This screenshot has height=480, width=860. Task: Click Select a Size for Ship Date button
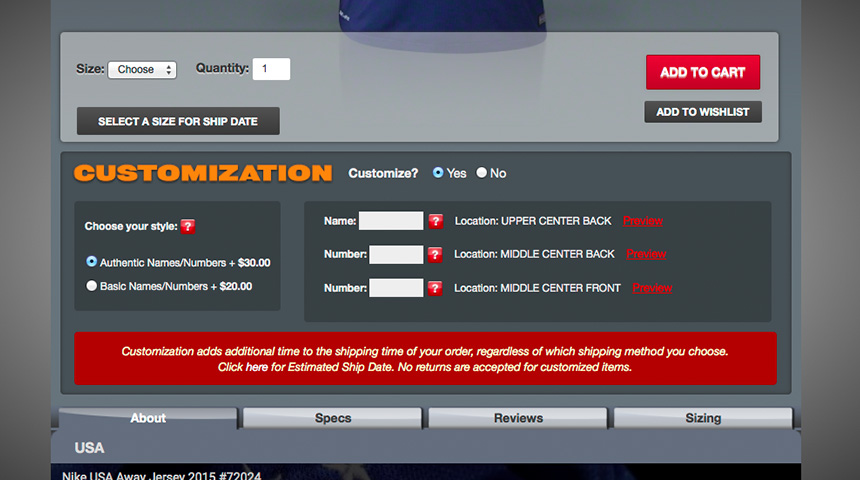pyautogui.click(x=178, y=121)
